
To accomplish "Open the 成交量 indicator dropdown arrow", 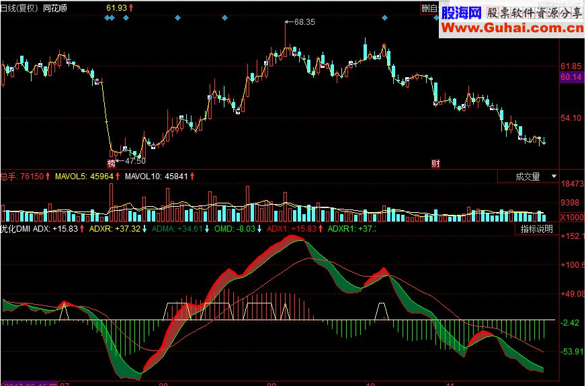I will click(554, 176).
